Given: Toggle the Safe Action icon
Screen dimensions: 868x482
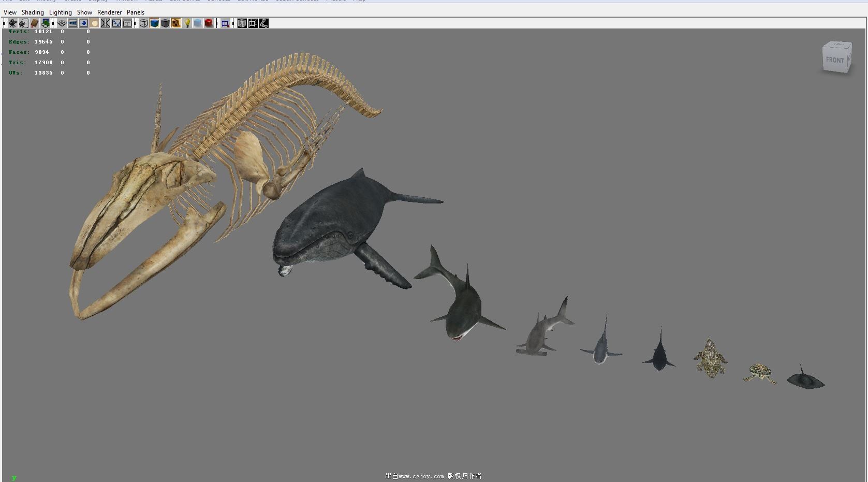Looking at the screenshot, I should [116, 23].
